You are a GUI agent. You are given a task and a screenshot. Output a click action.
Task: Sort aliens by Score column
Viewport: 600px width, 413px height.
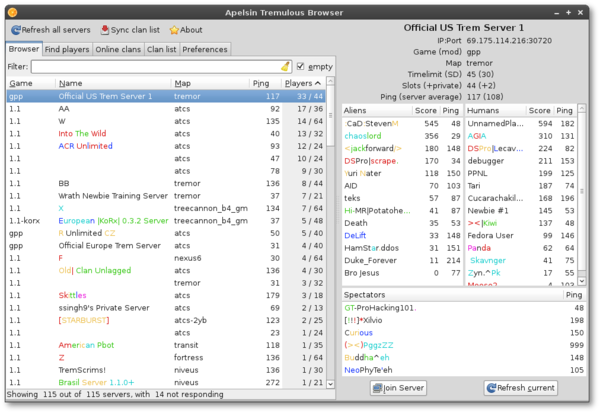point(426,111)
